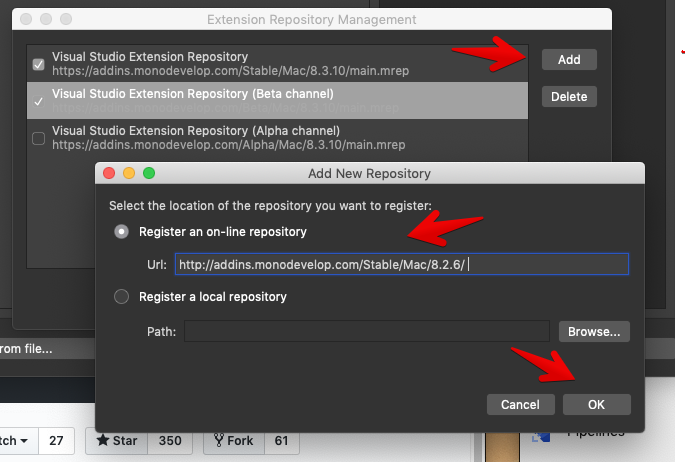Image resolution: width=690 pixels, height=462 pixels.
Task: Select Register a local repository option
Action: point(122,297)
